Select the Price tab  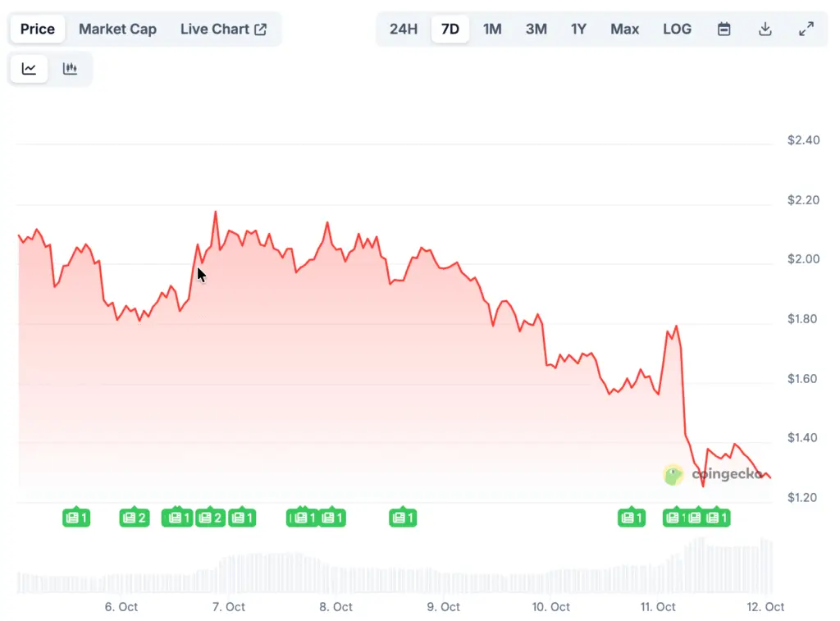tap(38, 30)
